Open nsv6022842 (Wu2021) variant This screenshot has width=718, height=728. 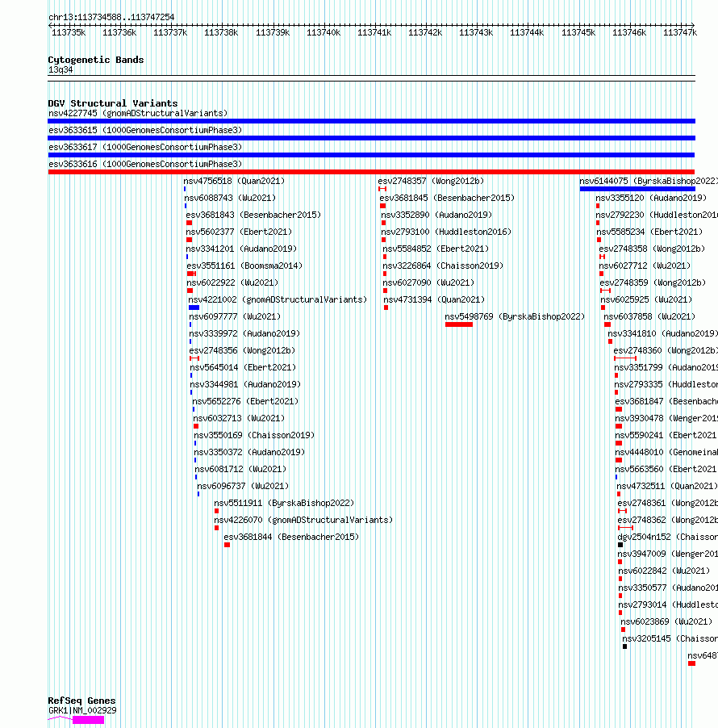664,571
